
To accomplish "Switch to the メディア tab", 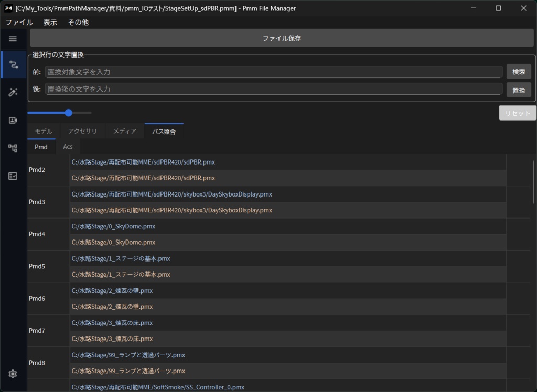I will pos(124,131).
